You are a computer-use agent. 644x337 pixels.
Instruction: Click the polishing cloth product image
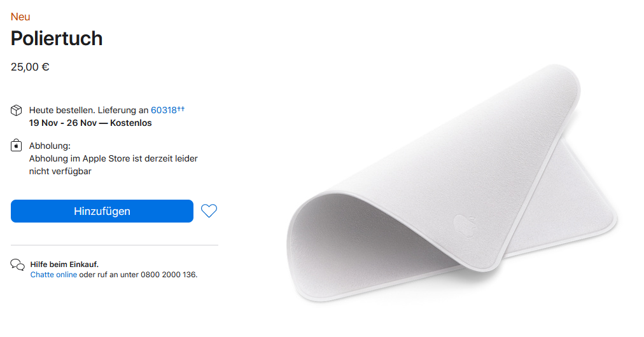point(452,184)
